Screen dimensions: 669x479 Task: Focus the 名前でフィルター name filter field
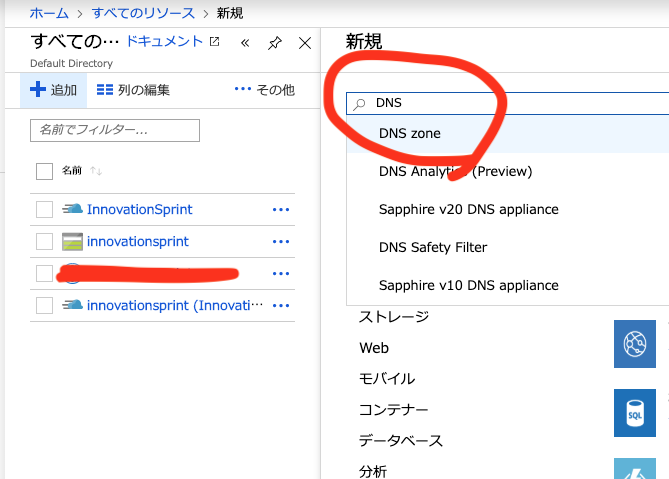coord(115,130)
